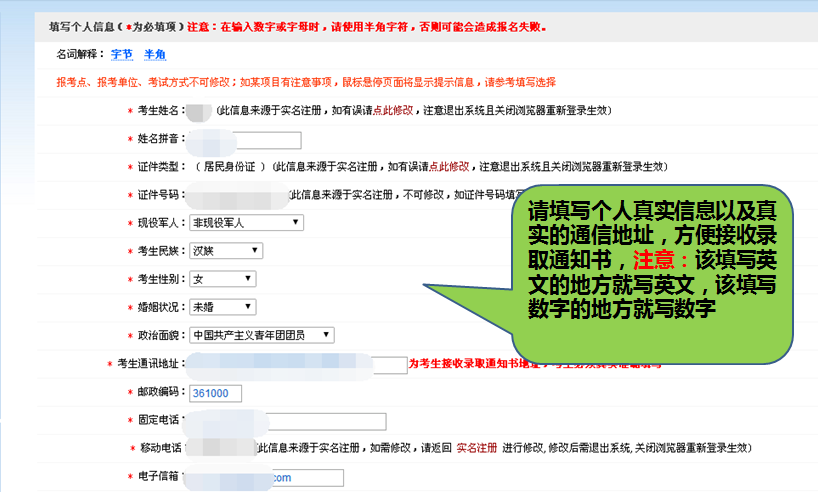Follow the 实名注册 link beside 移动电话
Screen dimensions: 818x492
click(x=476, y=448)
